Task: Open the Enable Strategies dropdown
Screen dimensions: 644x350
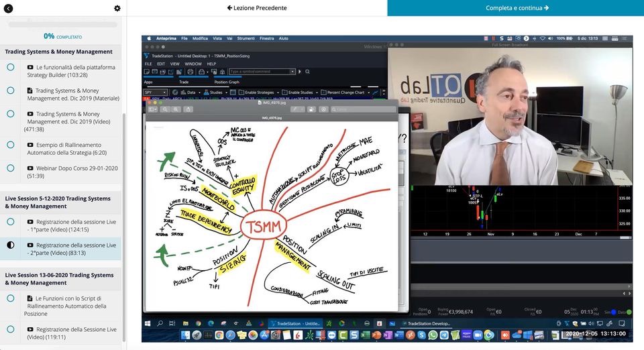Action: [278, 93]
